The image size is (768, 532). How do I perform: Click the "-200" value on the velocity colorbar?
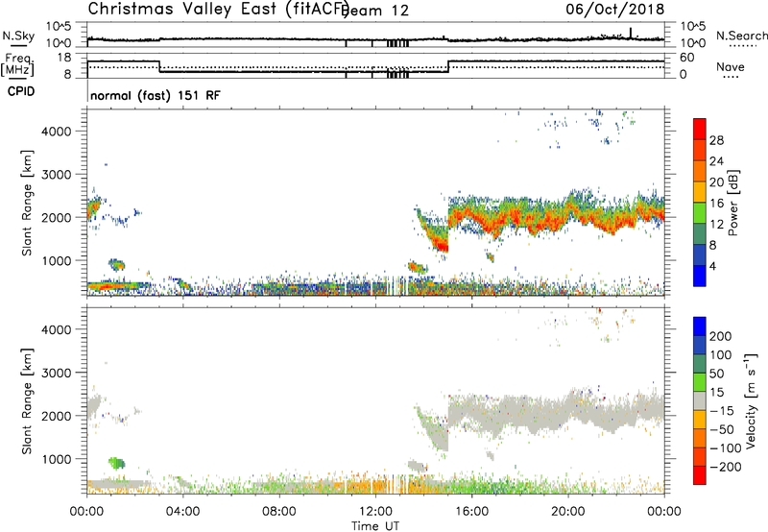[x=726, y=467]
